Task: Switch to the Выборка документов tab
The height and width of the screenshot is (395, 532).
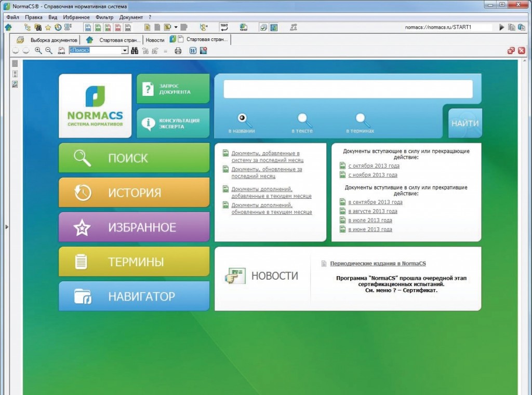Action: (47, 40)
